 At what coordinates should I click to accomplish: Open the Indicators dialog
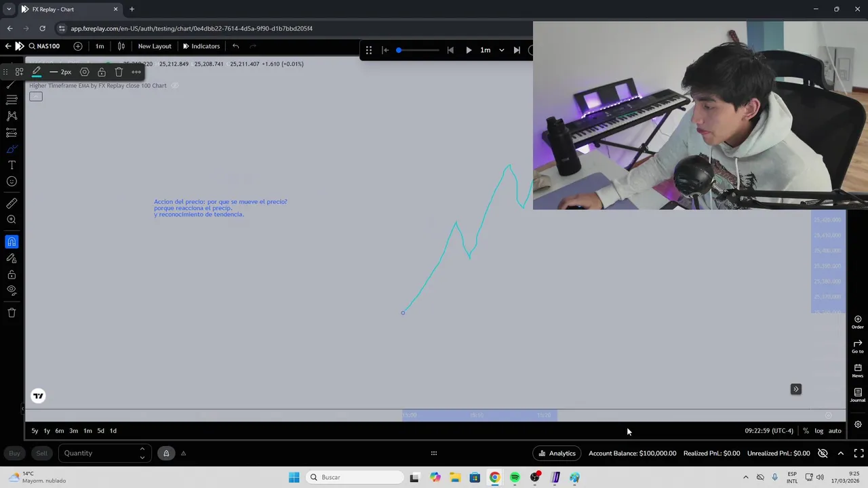tap(201, 46)
